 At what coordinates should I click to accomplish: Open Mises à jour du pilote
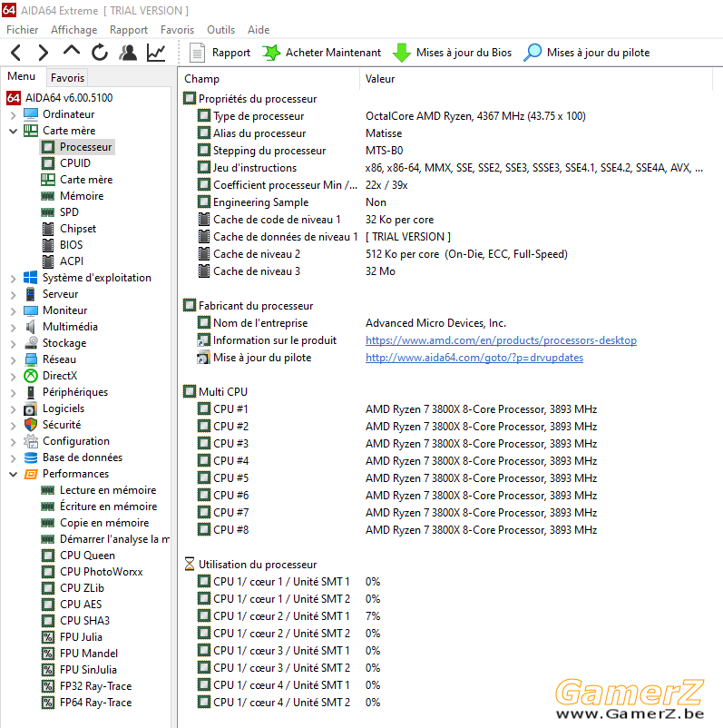[587, 53]
